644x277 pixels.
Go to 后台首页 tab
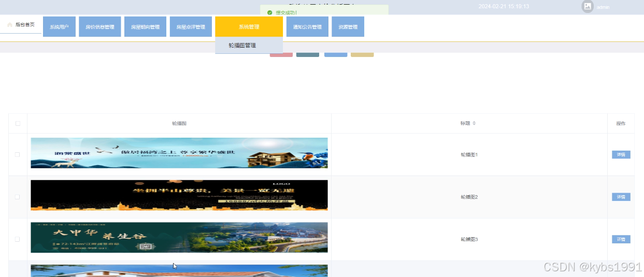[x=21, y=24]
